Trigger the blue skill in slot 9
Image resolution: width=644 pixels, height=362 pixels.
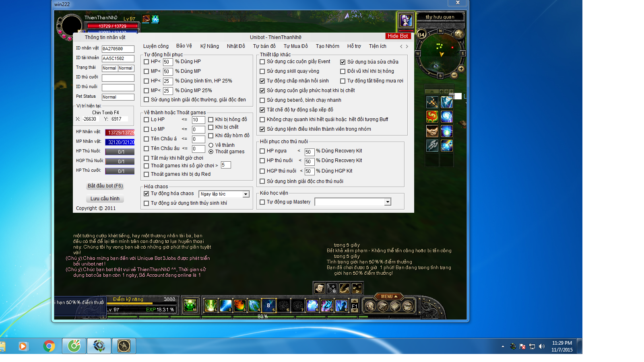click(x=326, y=306)
